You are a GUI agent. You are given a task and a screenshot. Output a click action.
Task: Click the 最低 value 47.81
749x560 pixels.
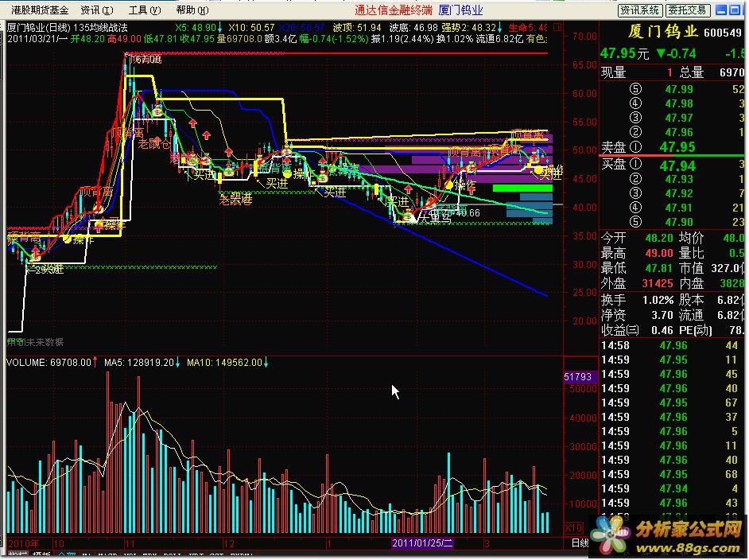(x=659, y=269)
